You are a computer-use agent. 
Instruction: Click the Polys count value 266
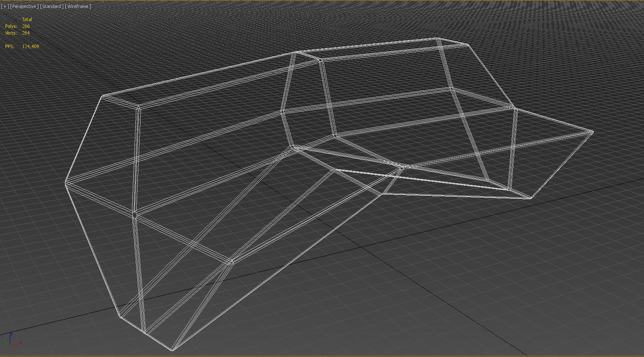point(26,26)
